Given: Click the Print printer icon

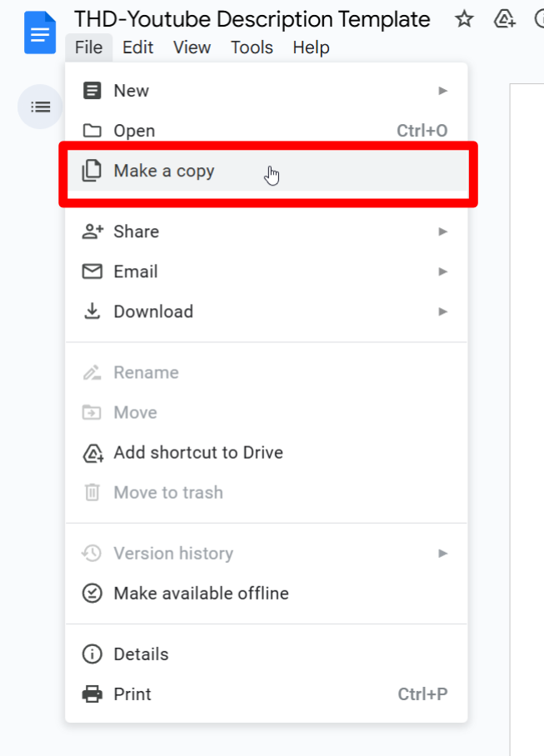Looking at the screenshot, I should 92,694.
